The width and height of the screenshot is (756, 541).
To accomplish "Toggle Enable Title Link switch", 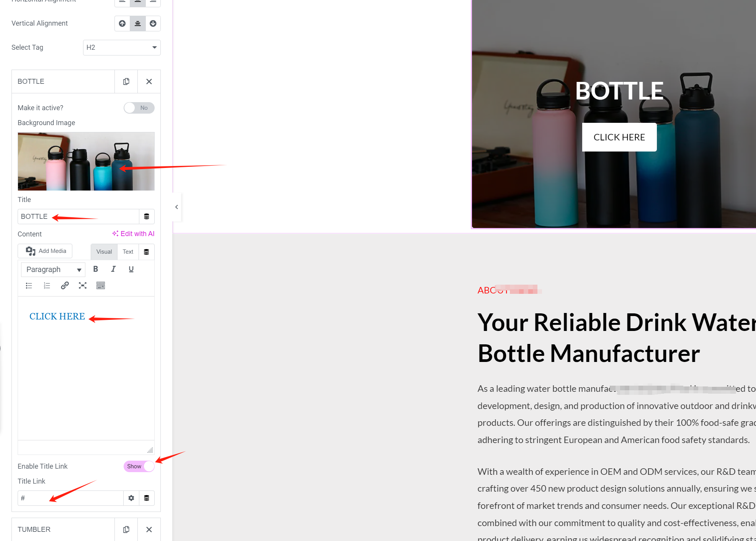I will pyautogui.click(x=139, y=466).
